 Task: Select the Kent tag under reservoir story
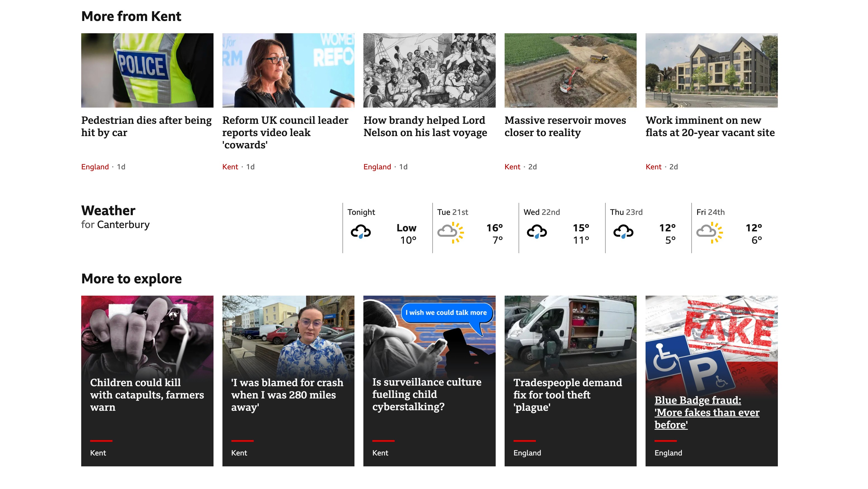pos(512,167)
